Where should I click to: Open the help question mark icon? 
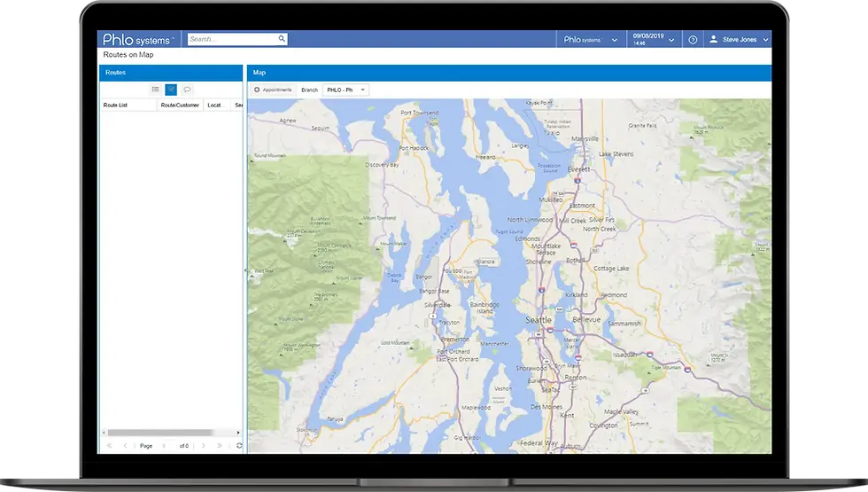[x=693, y=40]
